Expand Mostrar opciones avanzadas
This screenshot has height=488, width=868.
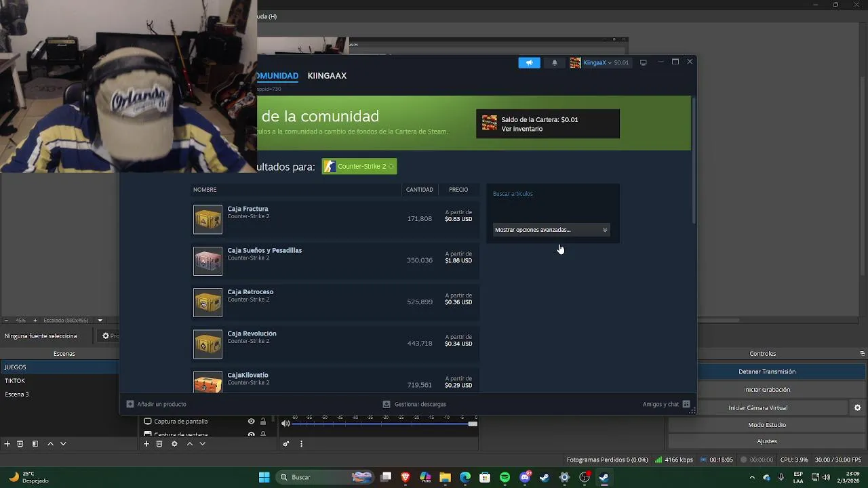[551, 230]
